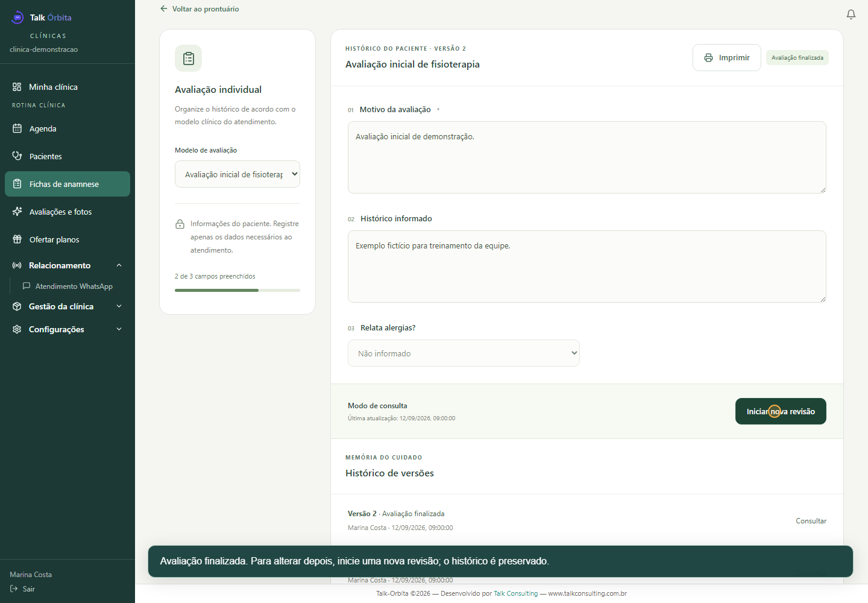The height and width of the screenshot is (603, 868).
Task: Click the Fichas de anamnese clipboard icon
Action: 17,184
